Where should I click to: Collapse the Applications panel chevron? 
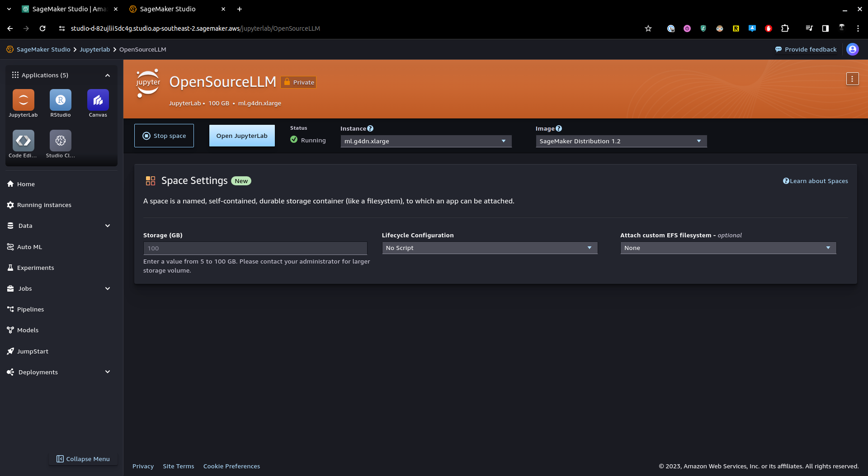pos(108,75)
